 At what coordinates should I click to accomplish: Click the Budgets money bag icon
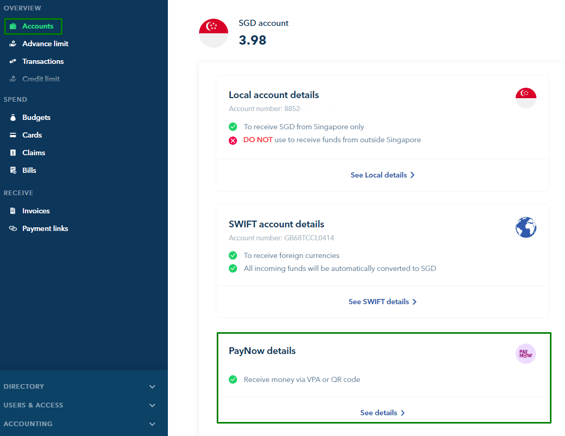click(13, 117)
